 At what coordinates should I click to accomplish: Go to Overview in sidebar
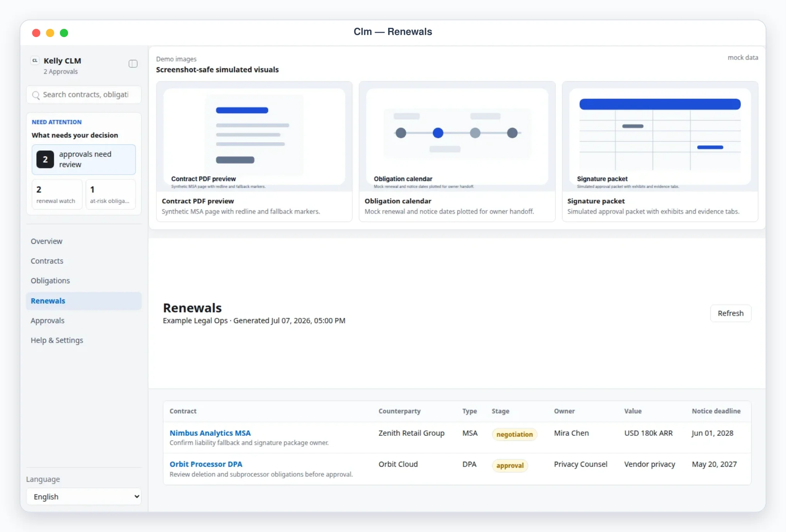pos(46,241)
